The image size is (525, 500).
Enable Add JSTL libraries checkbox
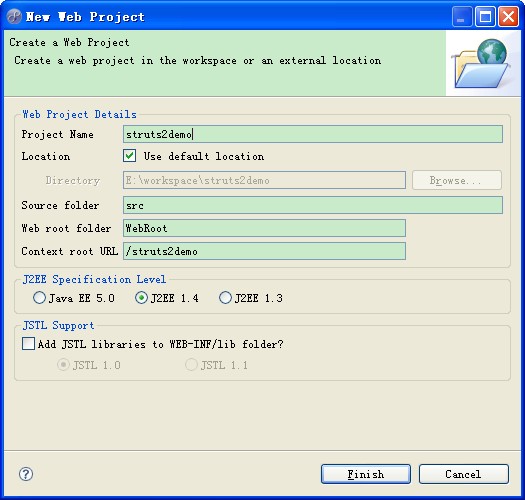coord(28,344)
